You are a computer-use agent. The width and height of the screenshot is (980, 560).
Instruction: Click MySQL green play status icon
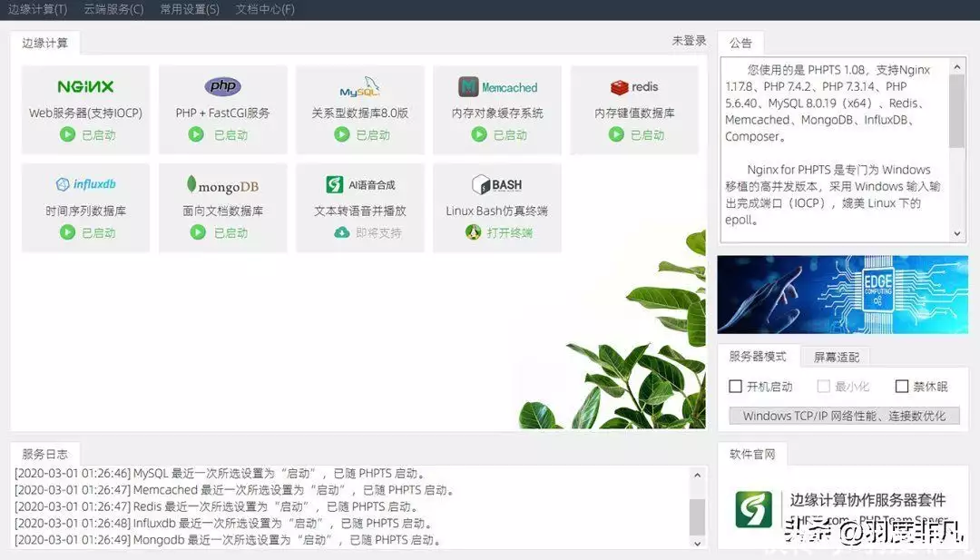tap(342, 134)
